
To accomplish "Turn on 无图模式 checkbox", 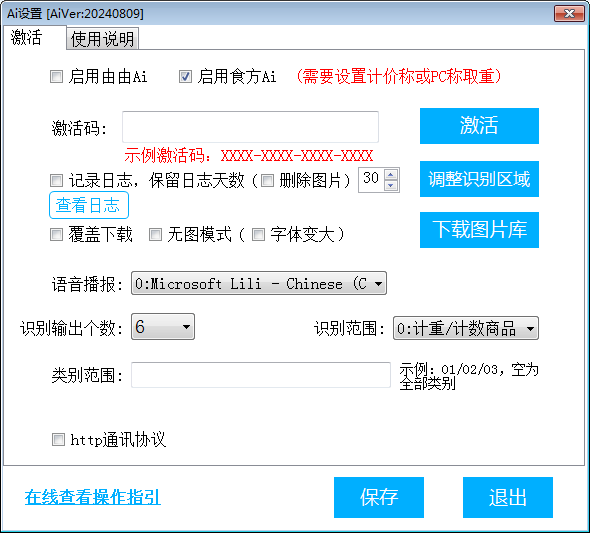I will coord(155,235).
